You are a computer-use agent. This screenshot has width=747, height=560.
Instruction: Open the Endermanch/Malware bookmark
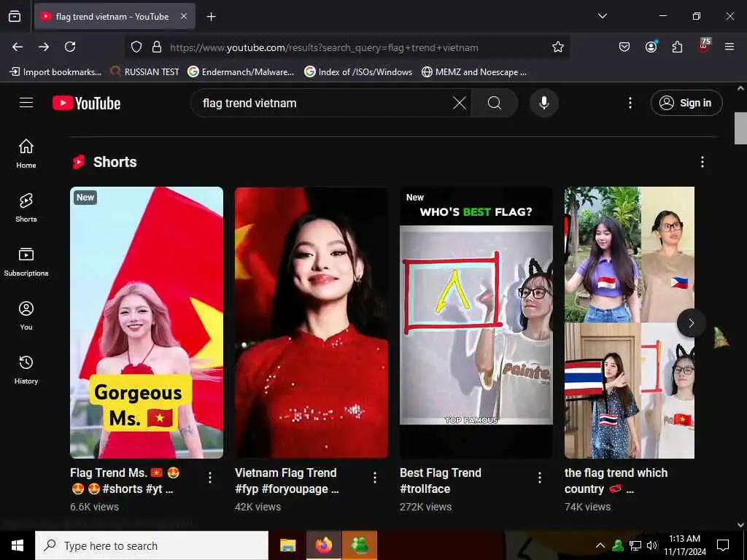click(x=241, y=72)
